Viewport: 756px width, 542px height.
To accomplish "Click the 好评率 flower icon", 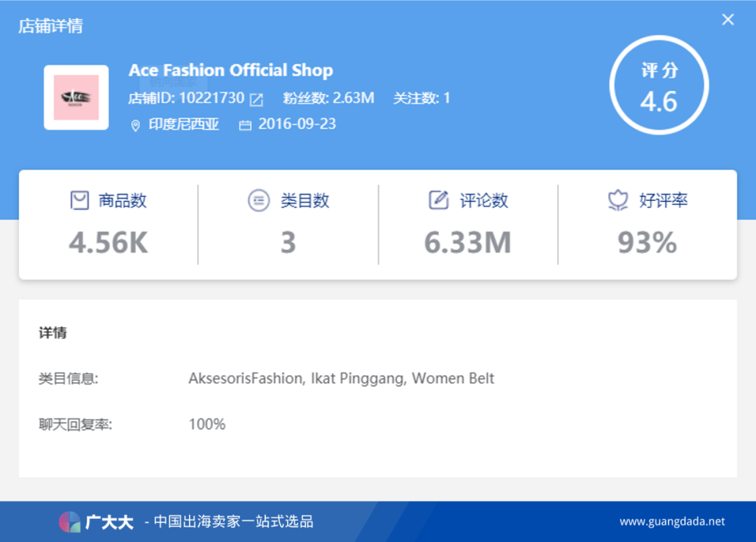I will (618, 200).
